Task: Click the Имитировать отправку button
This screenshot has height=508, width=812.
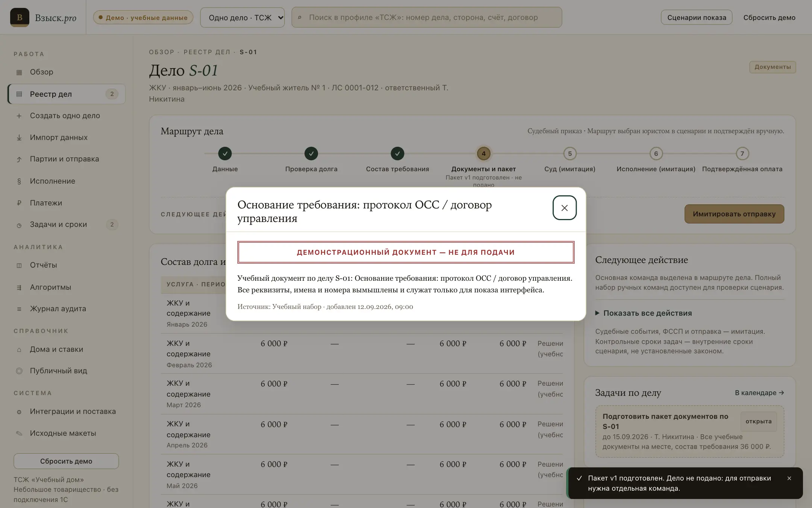Action: pyautogui.click(x=734, y=214)
